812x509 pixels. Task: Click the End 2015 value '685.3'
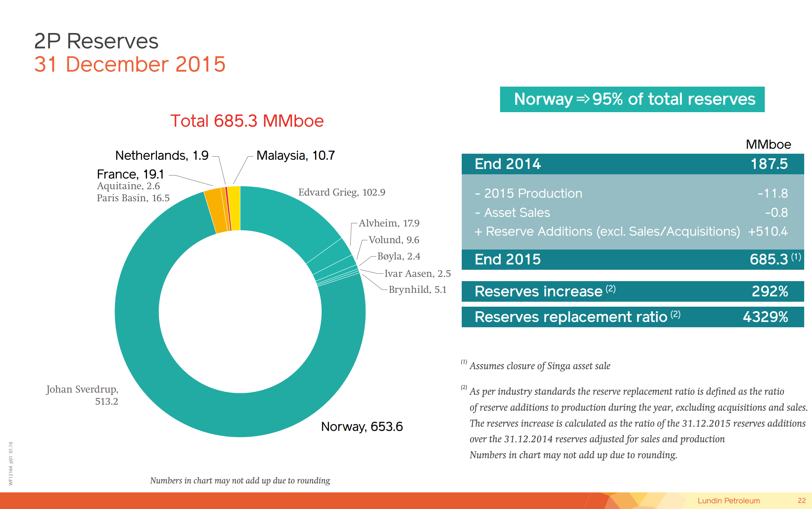click(x=769, y=259)
